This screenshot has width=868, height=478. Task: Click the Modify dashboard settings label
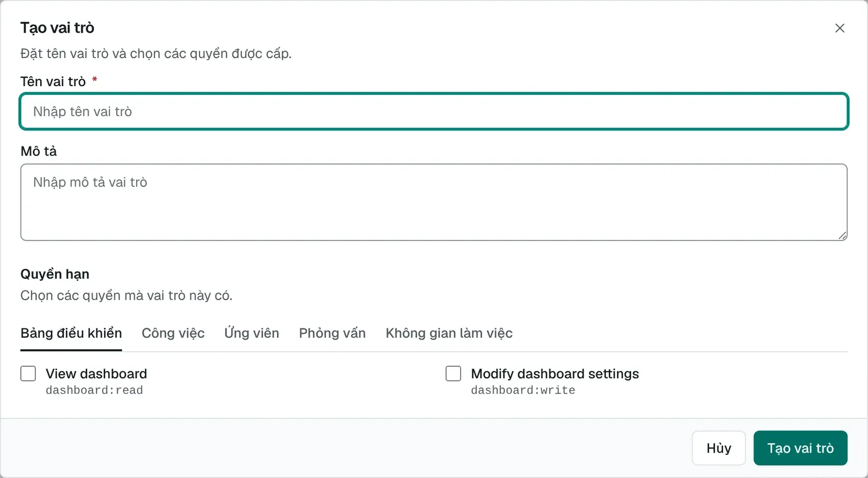click(x=555, y=374)
